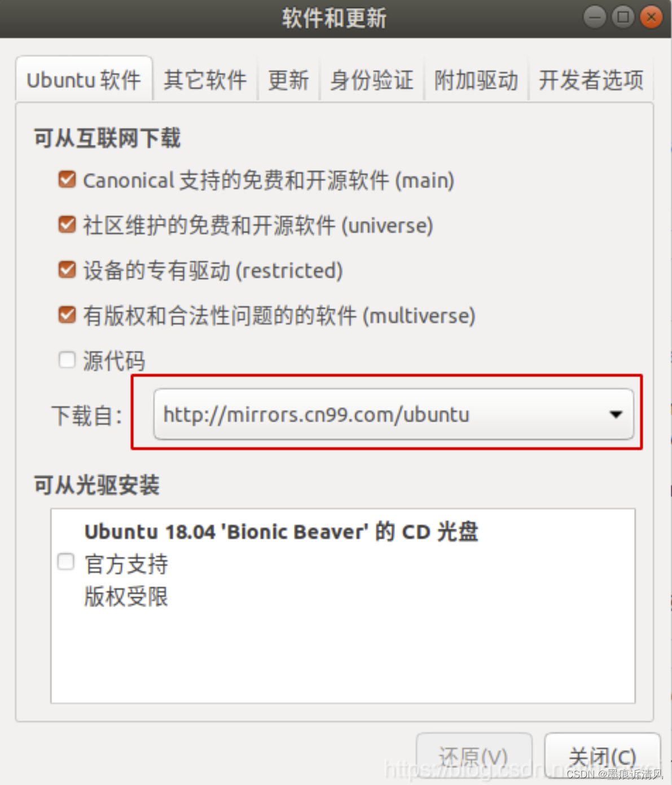This screenshot has height=785, width=672.
Task: Switch to the 其它软件 tab
Action: [x=205, y=80]
